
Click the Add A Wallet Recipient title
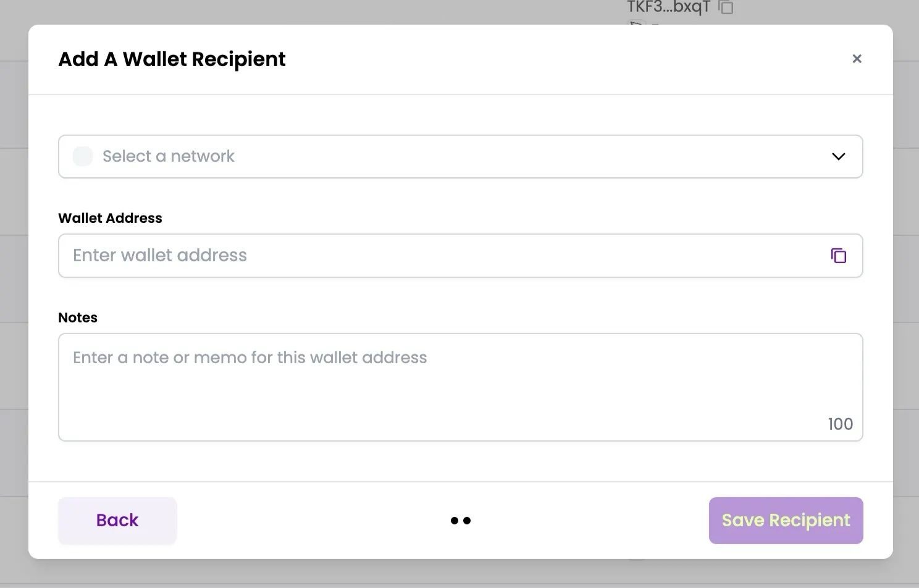[x=172, y=59]
